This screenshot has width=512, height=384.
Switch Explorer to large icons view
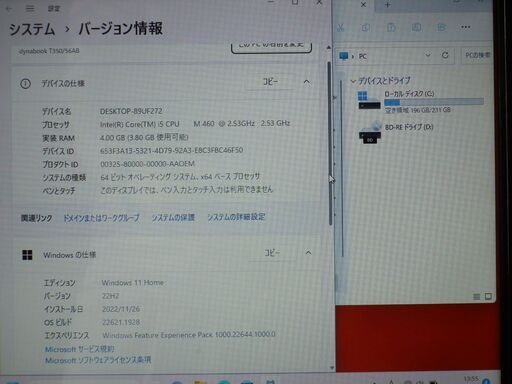(x=488, y=296)
